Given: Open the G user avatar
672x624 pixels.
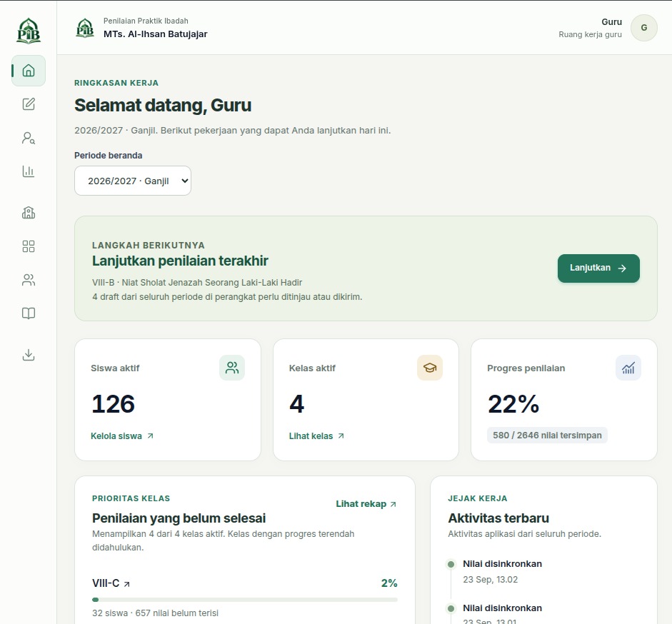Looking at the screenshot, I should [643, 28].
